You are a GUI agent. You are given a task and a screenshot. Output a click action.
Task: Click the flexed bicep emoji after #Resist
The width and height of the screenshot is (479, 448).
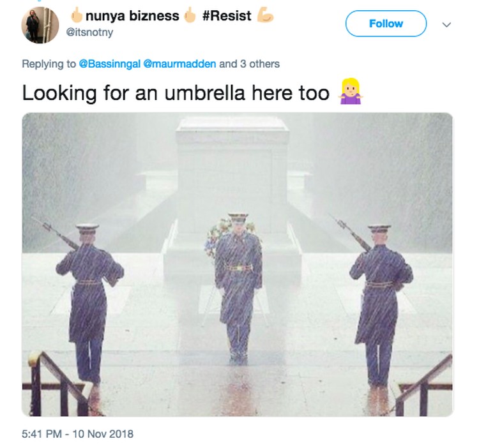(265, 15)
